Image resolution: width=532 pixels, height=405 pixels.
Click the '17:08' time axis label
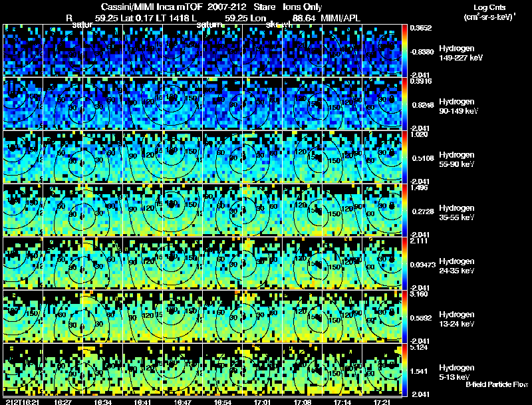coord(303,402)
